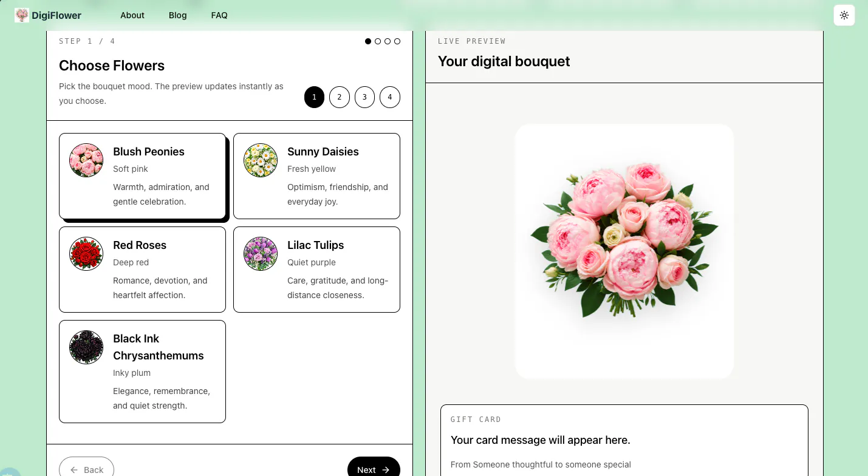Select the Sunny Daisies card
Screen dimensions: 868x476
tap(316, 175)
